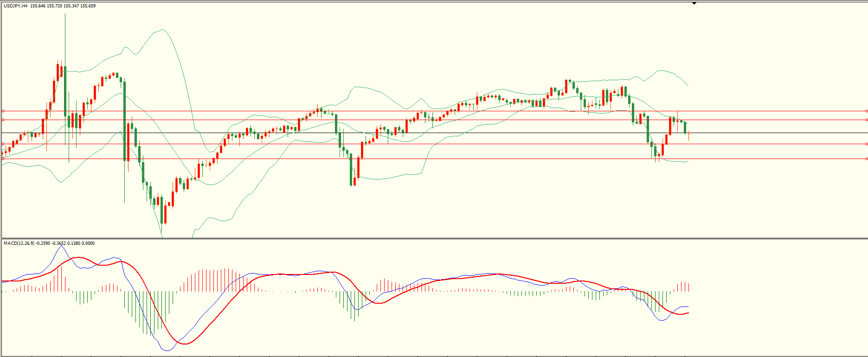Select left handle of the lowest red line
The width and height of the screenshot is (868, 357).
point(3,159)
